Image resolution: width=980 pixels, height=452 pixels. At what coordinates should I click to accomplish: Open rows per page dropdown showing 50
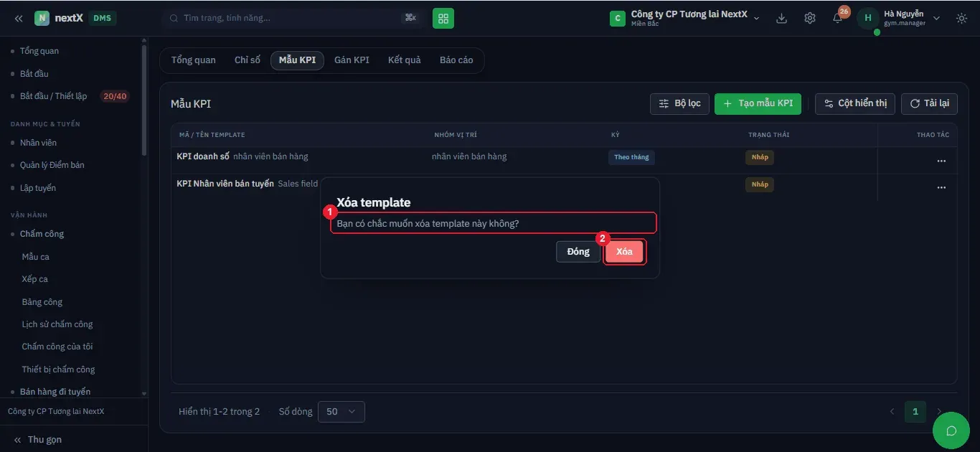tap(341, 412)
